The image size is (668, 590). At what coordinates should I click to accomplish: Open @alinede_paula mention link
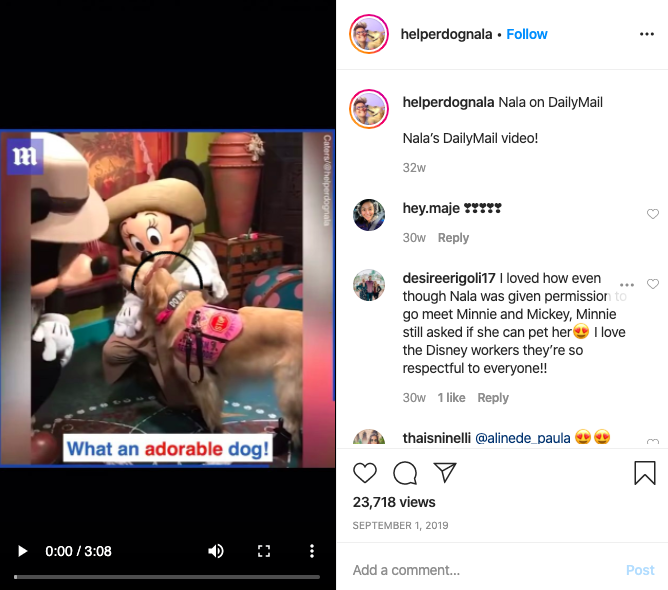(x=522, y=438)
